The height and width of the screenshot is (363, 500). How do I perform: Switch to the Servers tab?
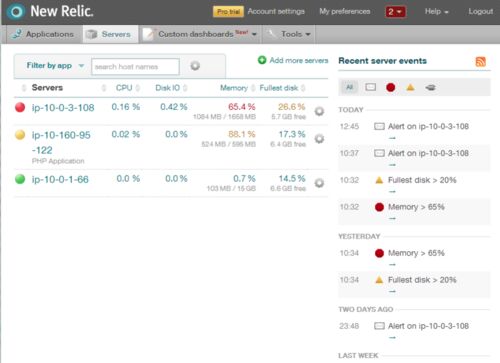(x=109, y=34)
